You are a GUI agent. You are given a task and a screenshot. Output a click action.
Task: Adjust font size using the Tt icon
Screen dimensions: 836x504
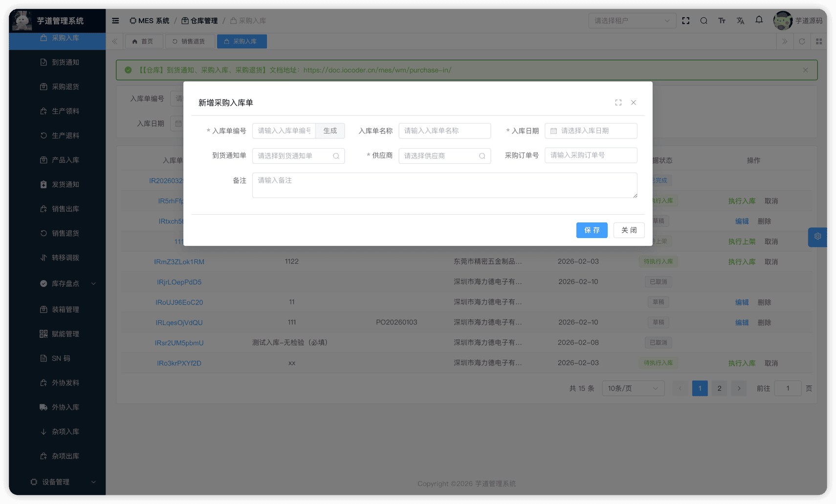coord(722,21)
